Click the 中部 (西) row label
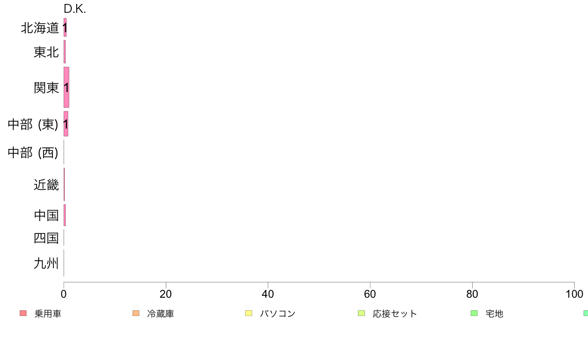This screenshot has width=588, height=364. (33, 152)
